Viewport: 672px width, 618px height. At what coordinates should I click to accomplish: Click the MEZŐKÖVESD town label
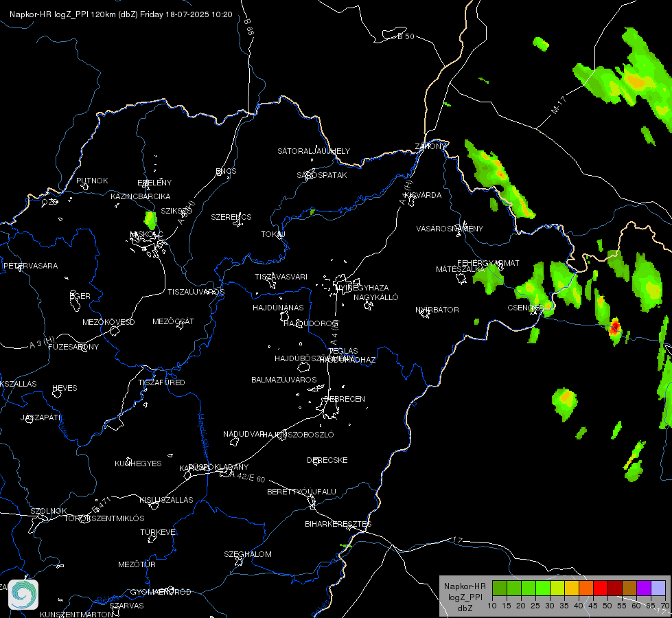pos(108,322)
